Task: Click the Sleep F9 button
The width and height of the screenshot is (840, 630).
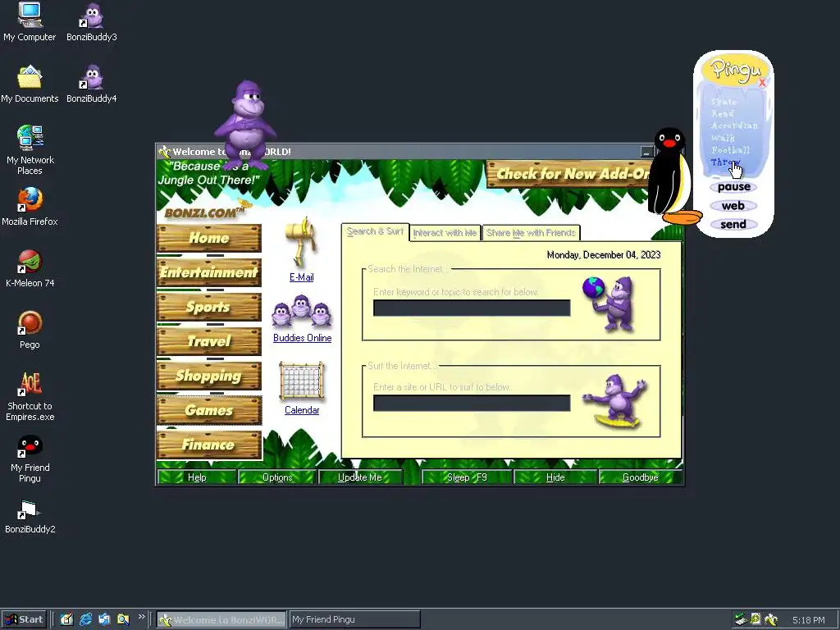Action: [x=467, y=477]
